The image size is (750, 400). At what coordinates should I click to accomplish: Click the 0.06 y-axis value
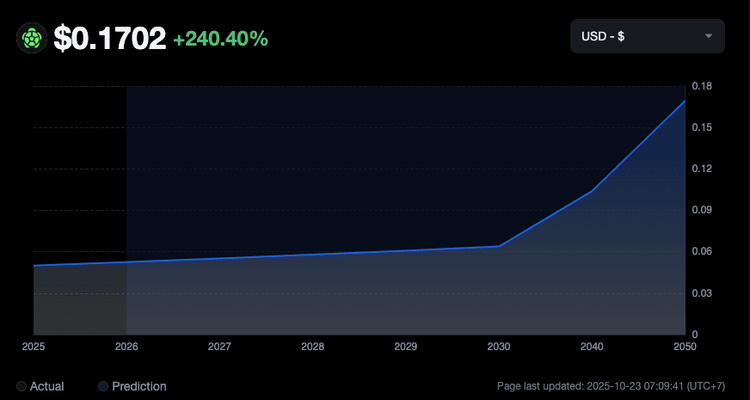(702, 251)
